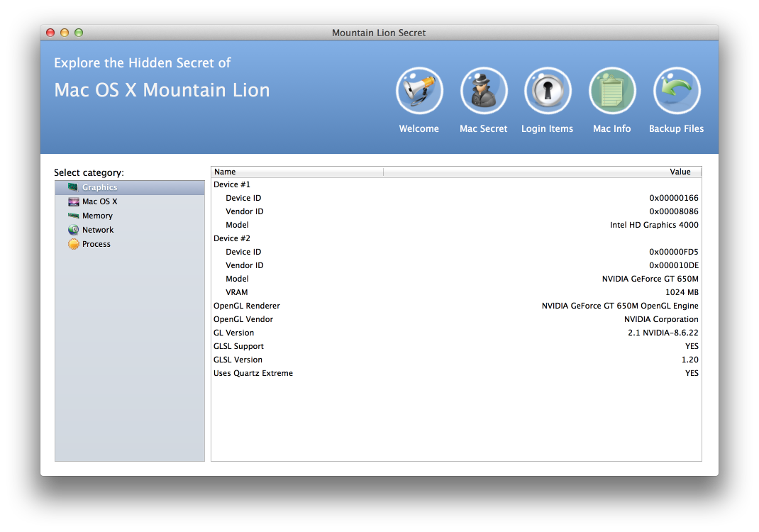Sort by the Name column header
The height and width of the screenshot is (532, 759).
coord(297,172)
